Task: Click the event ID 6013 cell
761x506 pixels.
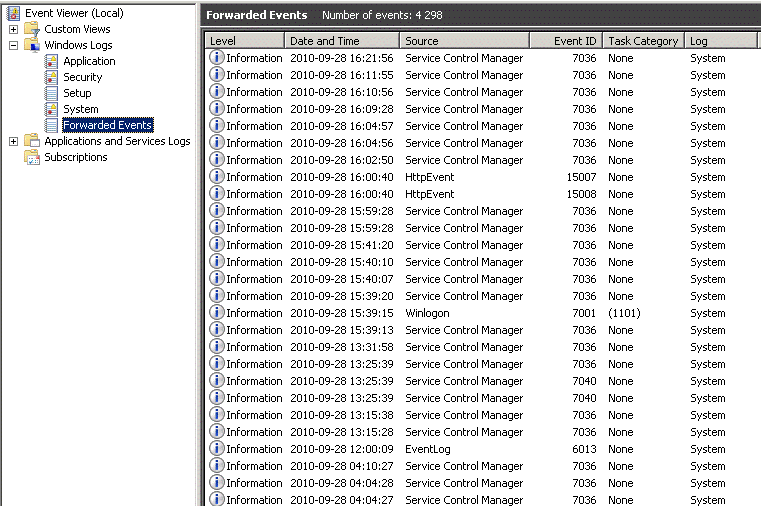Action: [584, 449]
